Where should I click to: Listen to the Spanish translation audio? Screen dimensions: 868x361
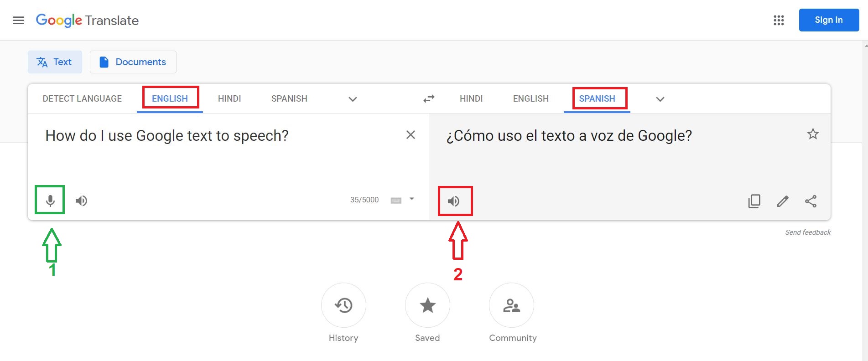point(453,201)
